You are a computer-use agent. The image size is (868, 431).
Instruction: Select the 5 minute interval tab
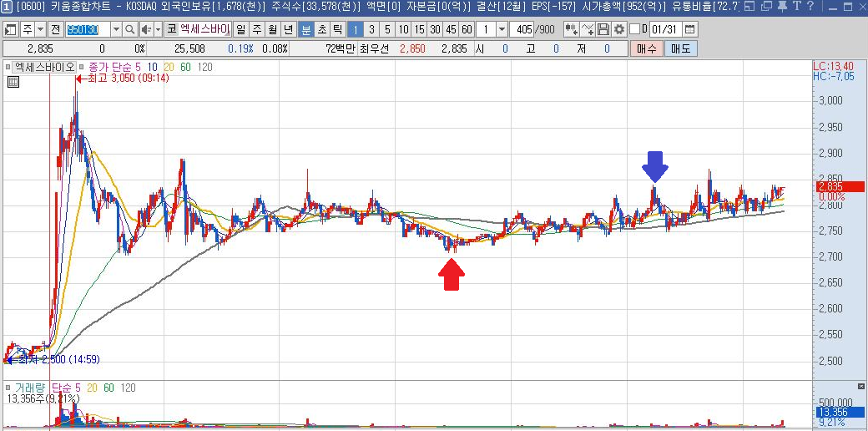coord(387,29)
